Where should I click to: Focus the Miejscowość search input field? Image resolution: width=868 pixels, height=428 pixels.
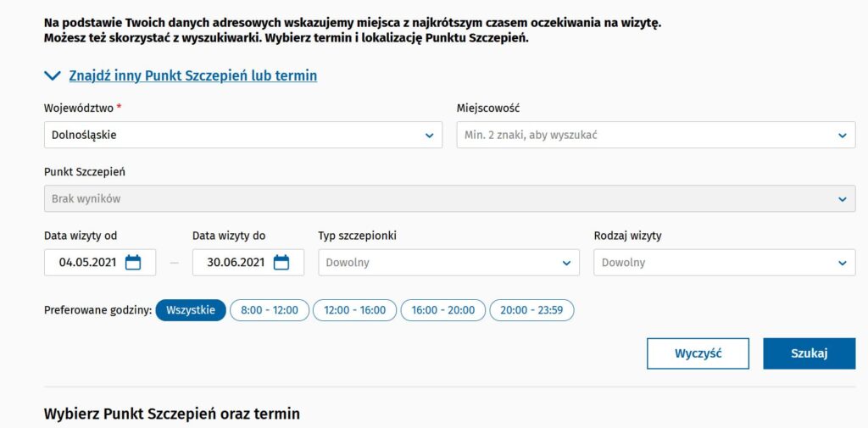pos(656,135)
